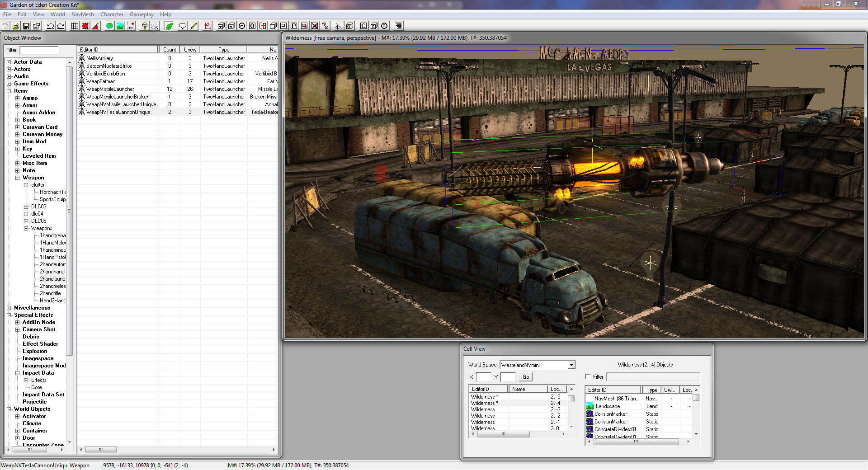The image size is (868, 470).
Task: Toggle Snap to Grid icon
Action: pos(75,26)
